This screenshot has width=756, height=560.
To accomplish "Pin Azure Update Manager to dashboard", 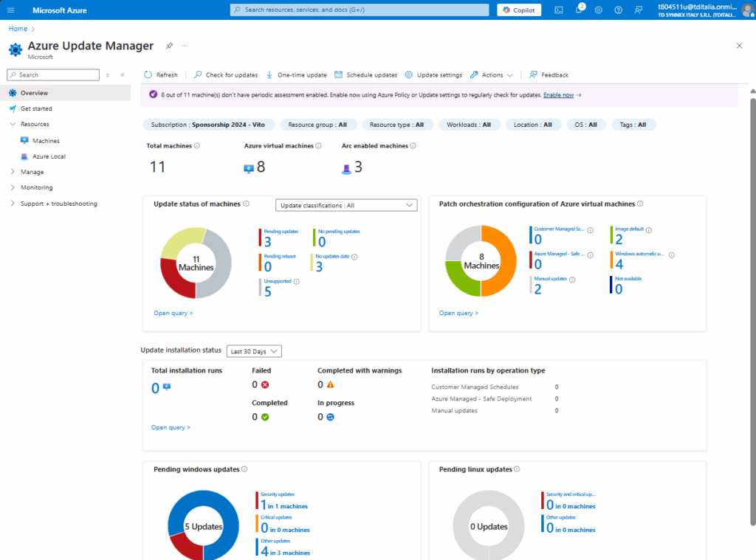I will (169, 46).
